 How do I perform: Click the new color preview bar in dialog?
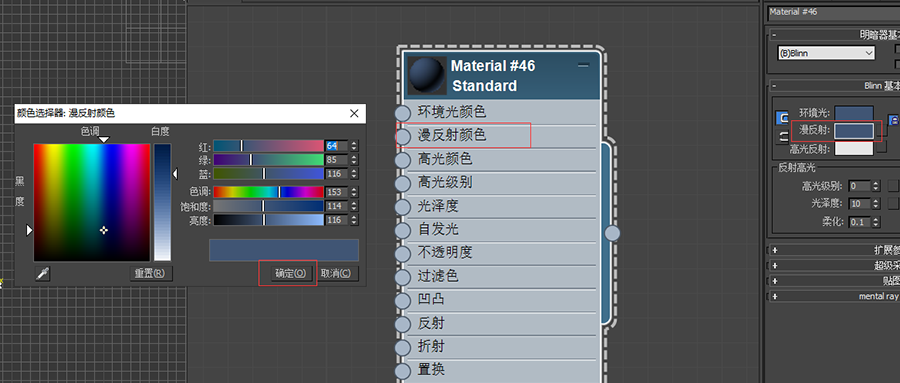[284, 250]
